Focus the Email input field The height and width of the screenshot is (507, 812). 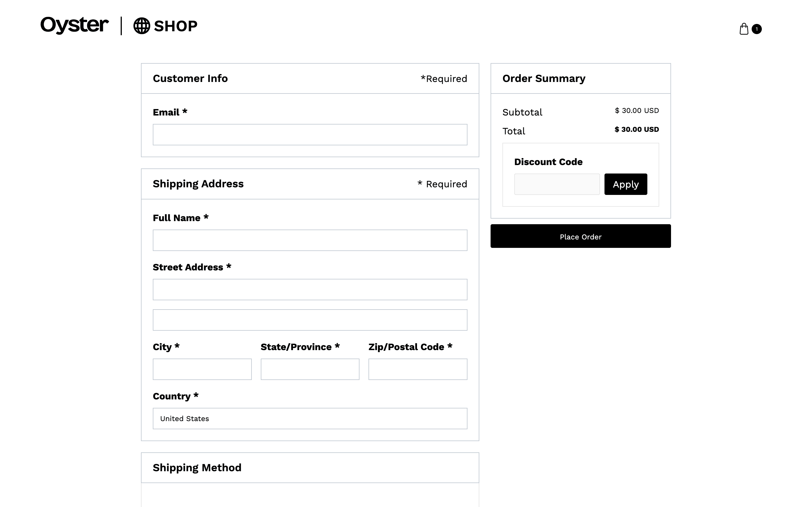pos(310,135)
